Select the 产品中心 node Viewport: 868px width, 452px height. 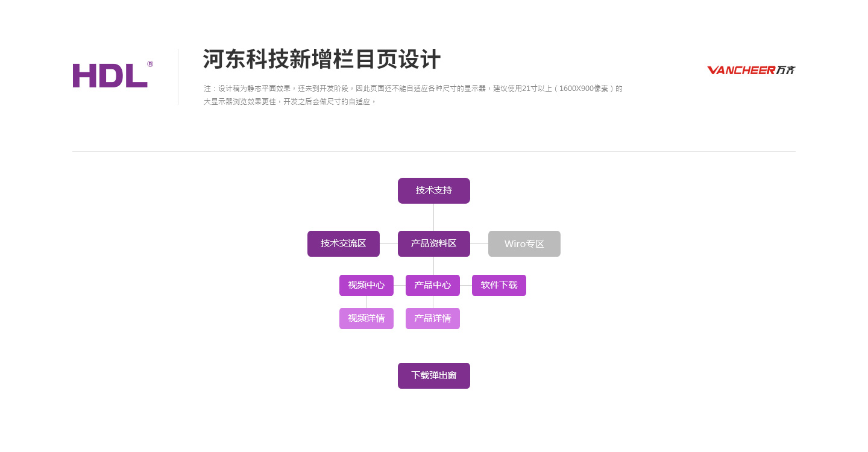433,285
